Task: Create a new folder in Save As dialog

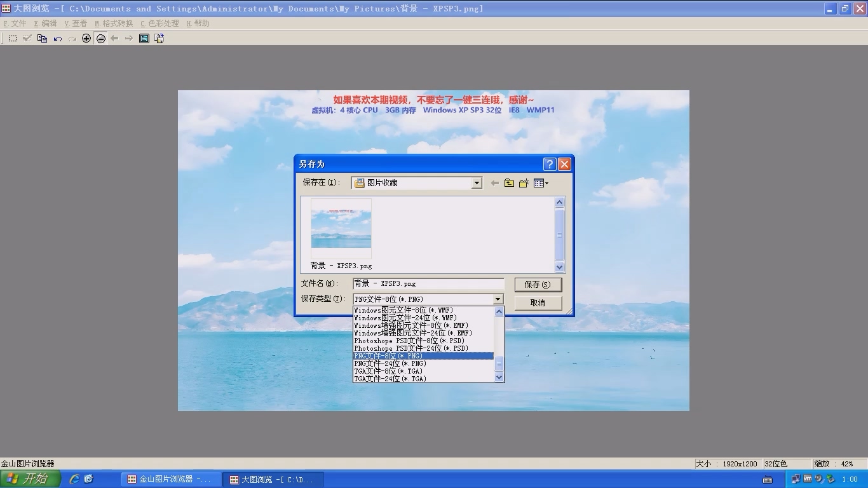Action: (524, 183)
